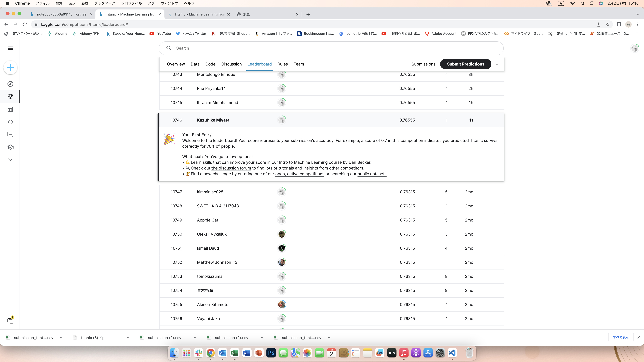Click the Submit Predictions button

click(x=465, y=64)
